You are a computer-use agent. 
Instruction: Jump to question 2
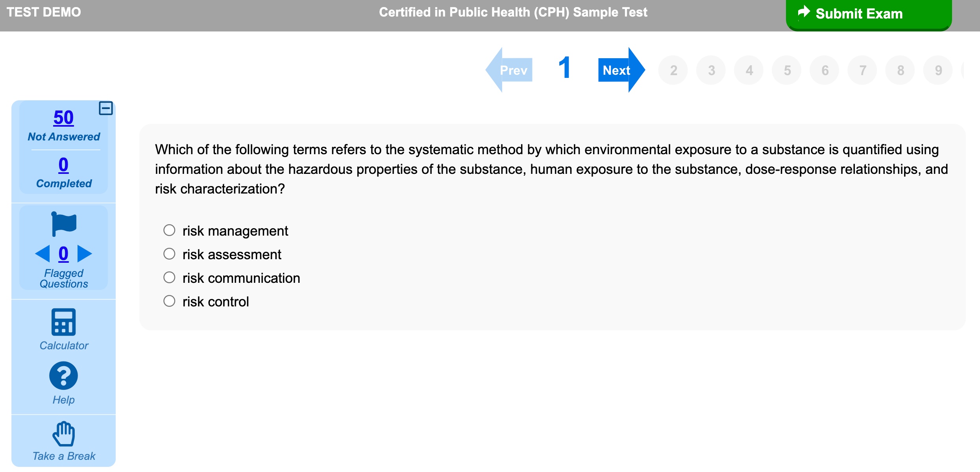[x=673, y=70]
